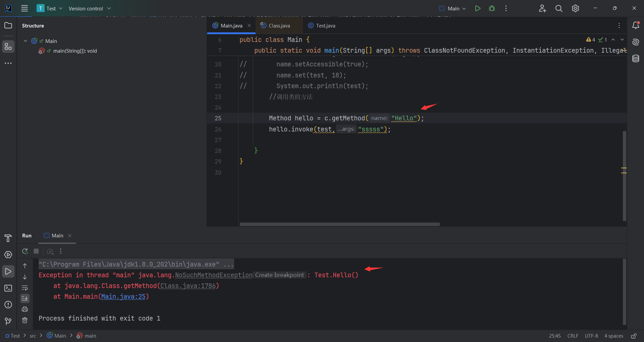The width and height of the screenshot is (644, 342).
Task: Stop the process in Run toolbar
Action: tap(36, 251)
